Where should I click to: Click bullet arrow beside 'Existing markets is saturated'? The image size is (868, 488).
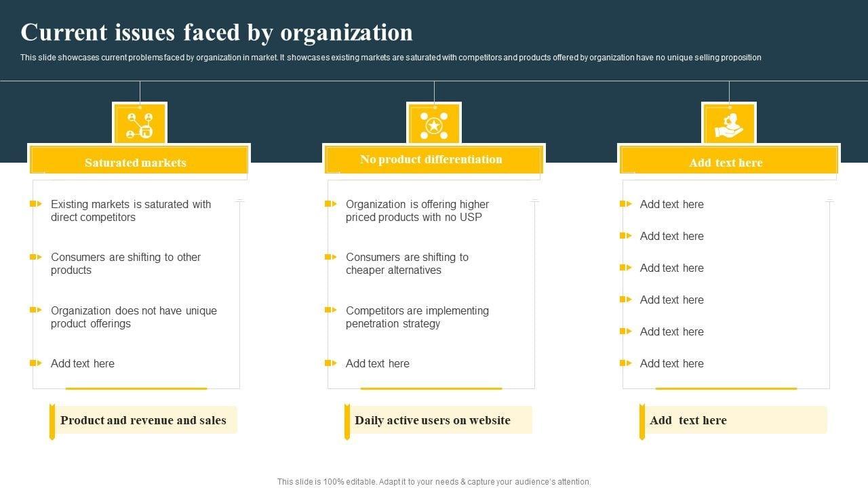(x=36, y=203)
